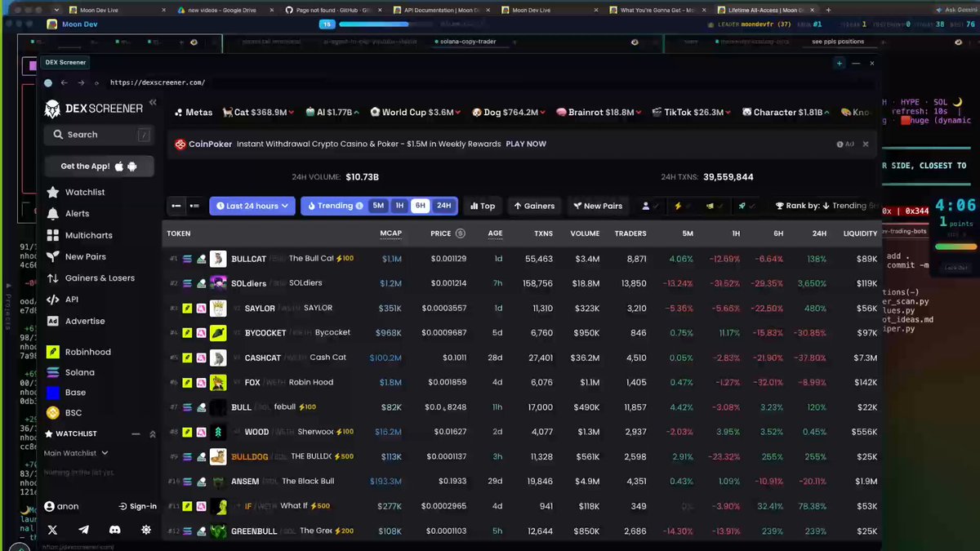The height and width of the screenshot is (551, 980).
Task: Click the Search input field
Action: coord(99,135)
